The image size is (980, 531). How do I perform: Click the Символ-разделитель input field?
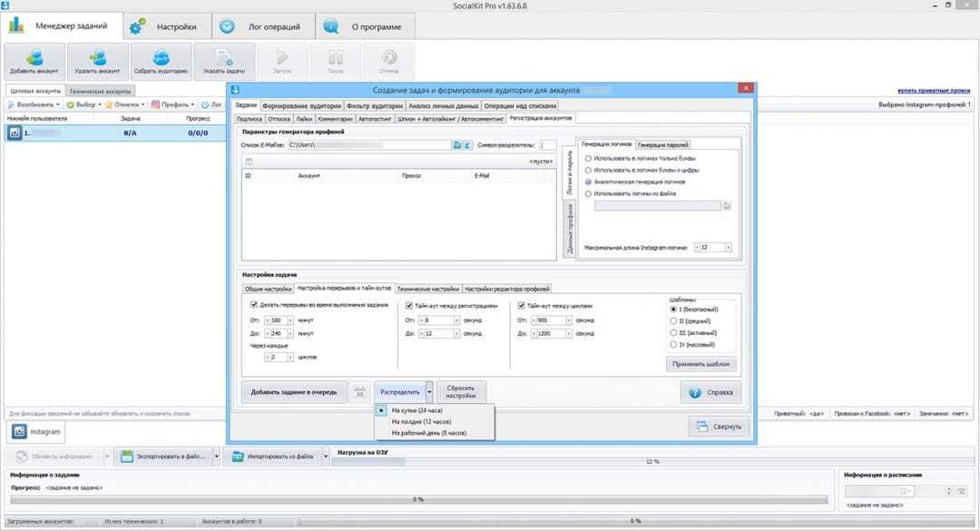point(547,145)
